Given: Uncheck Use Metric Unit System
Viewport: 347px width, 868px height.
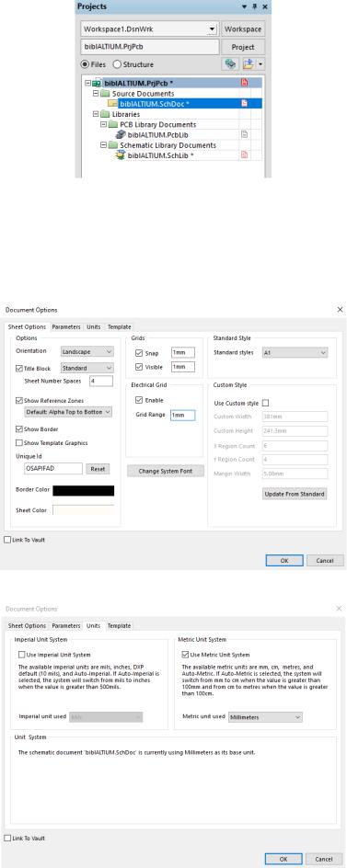Looking at the screenshot, I should [x=186, y=655].
